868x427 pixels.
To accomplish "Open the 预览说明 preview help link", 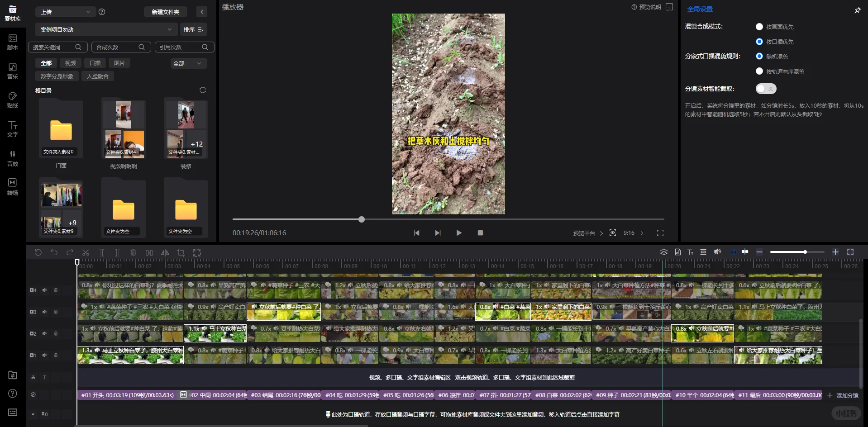I will [x=646, y=7].
